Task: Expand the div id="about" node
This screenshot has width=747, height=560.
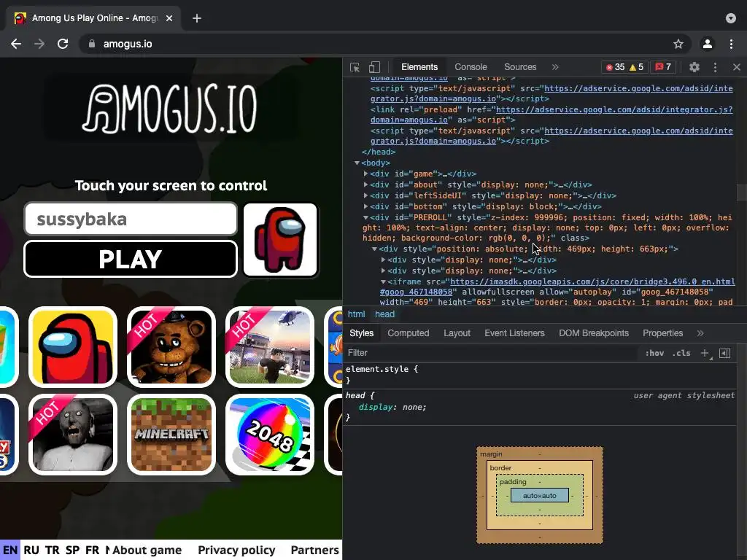Action: 366,184
